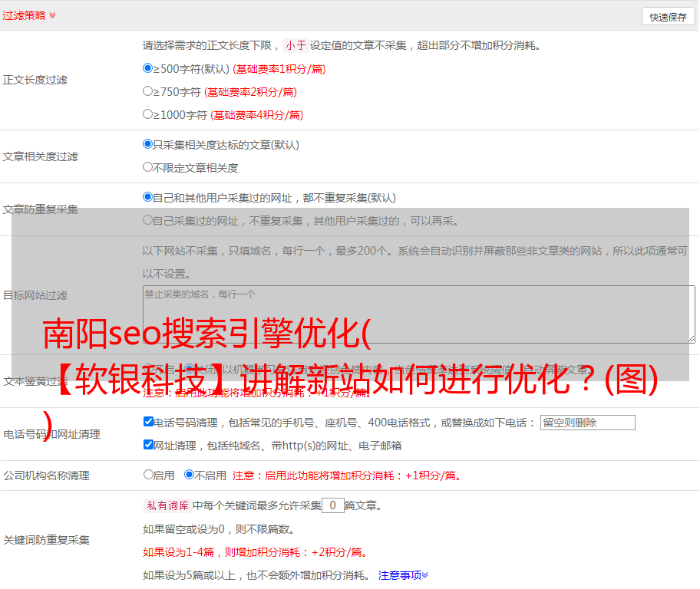
Task: Choose 自己采集过的网址，不重复采集 option
Action: coord(148,221)
